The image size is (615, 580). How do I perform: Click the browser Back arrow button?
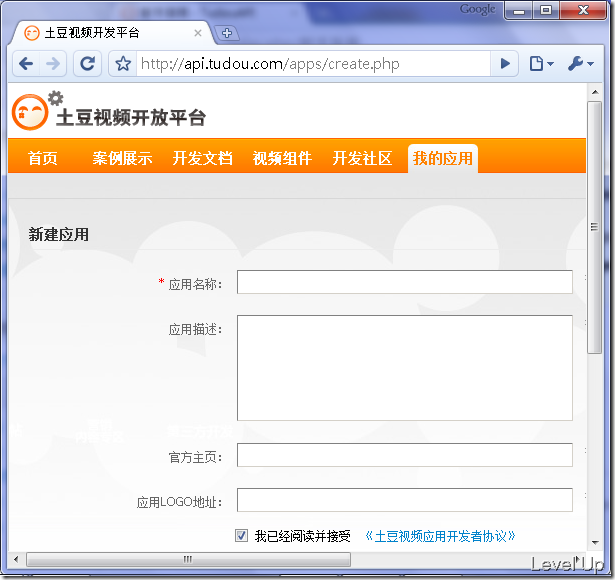pyautogui.click(x=26, y=64)
